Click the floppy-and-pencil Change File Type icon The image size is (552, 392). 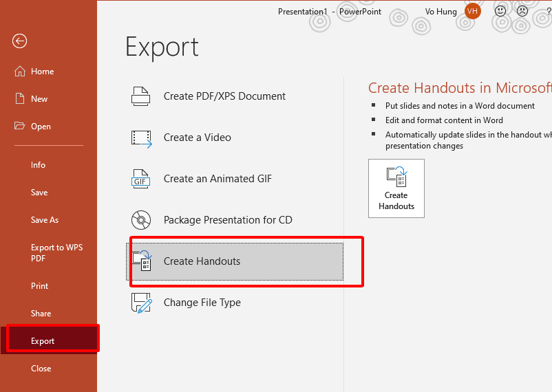coord(142,303)
